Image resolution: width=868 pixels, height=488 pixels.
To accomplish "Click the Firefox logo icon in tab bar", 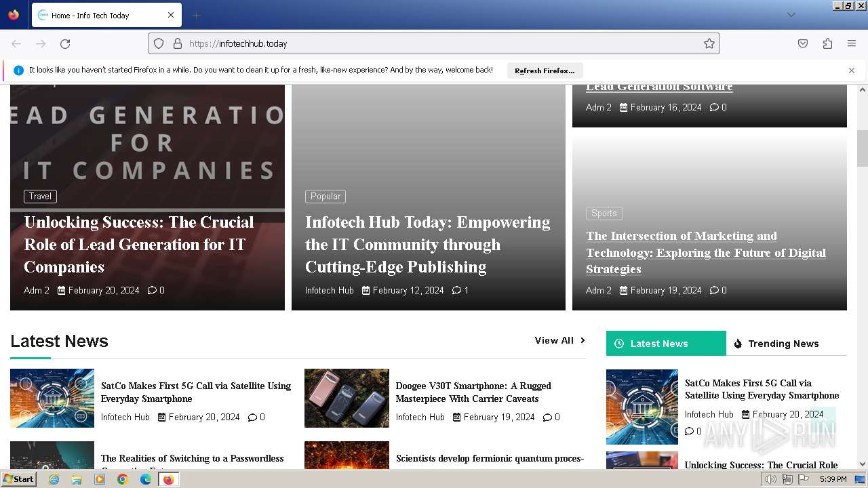I will 14,15.
